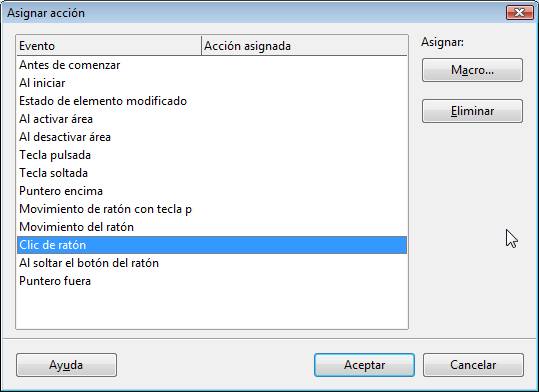
Task: Confirm the dialog with Aceptar
Action: (364, 365)
